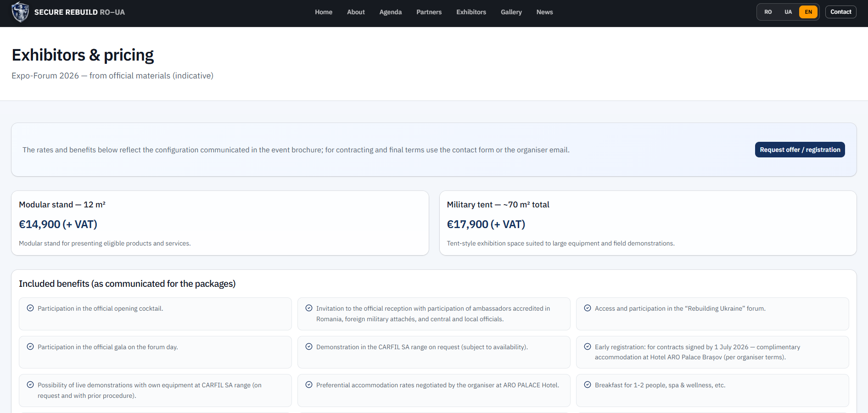868x413 pixels.
Task: Click Expo-Forum 2026 subtitle text
Action: (x=112, y=76)
